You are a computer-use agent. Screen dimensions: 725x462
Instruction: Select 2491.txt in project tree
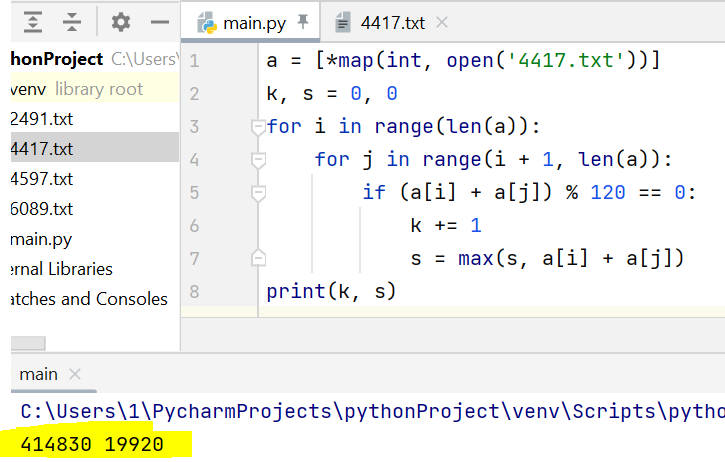95,119
